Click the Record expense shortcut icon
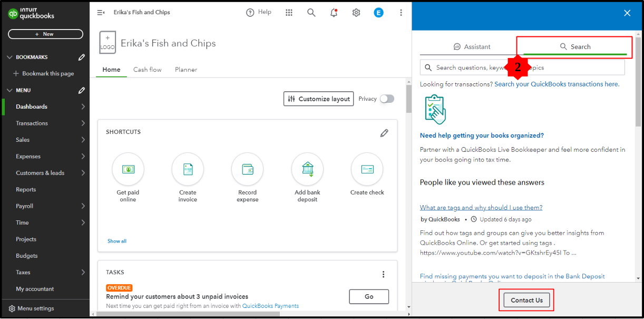The height and width of the screenshot is (319, 644). point(247,169)
